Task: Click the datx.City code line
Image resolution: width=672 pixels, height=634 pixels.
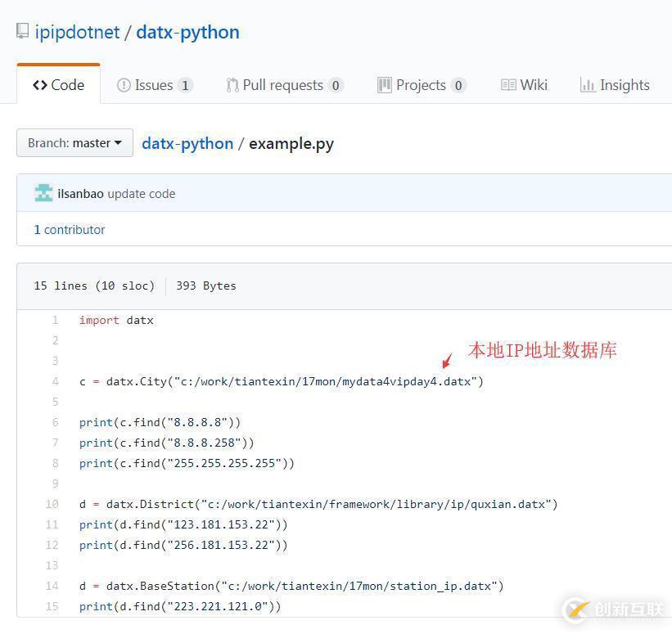Action: pyautogui.click(x=282, y=382)
